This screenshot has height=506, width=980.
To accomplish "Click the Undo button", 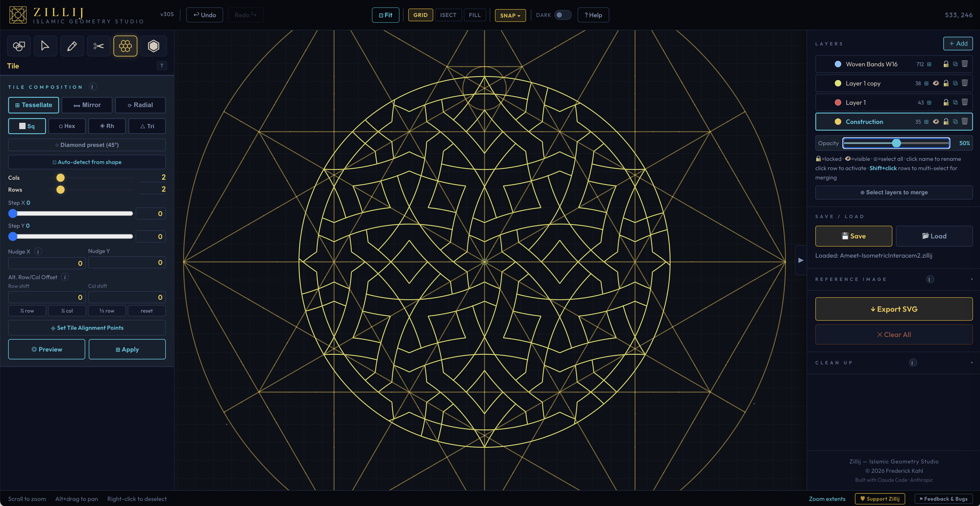I will click(205, 15).
